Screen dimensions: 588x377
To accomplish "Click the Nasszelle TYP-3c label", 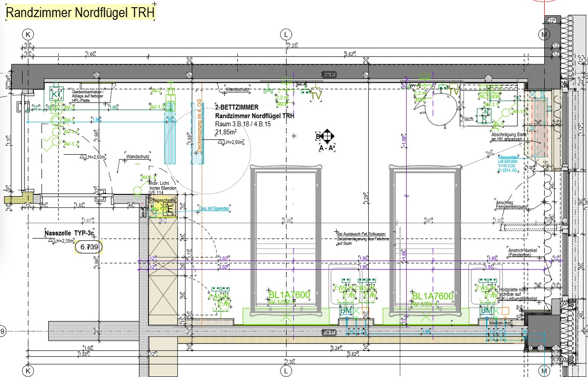I will (x=68, y=233).
